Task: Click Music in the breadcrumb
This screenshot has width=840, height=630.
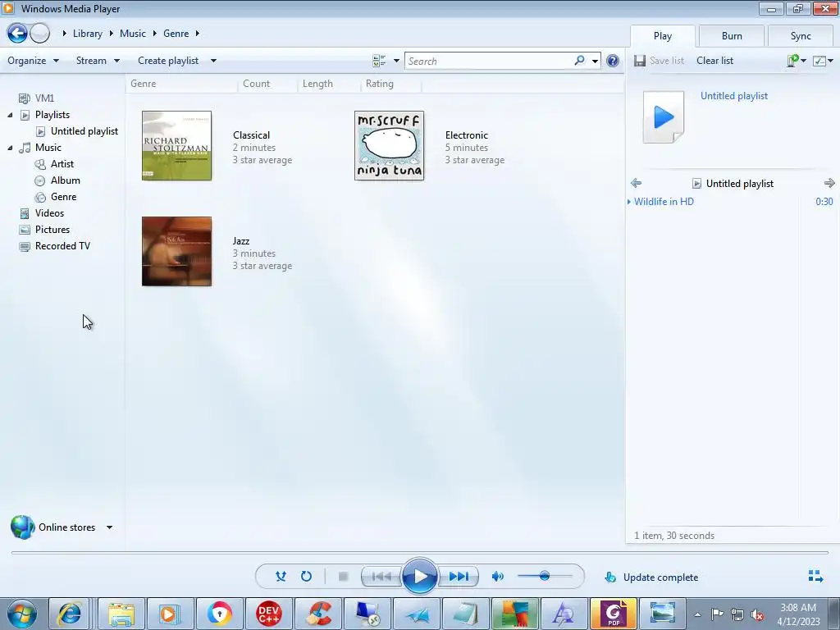Action: (x=133, y=33)
